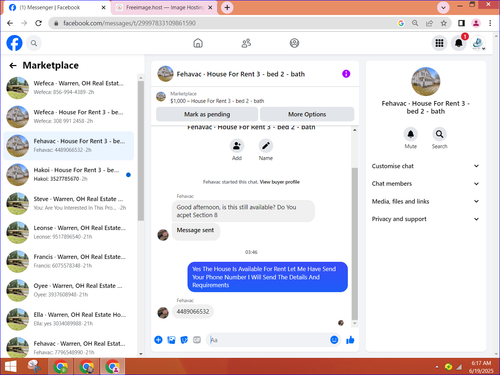This screenshot has height=375, width=500.
Task: Click share page icon in address bar
Action: [x=429, y=23]
